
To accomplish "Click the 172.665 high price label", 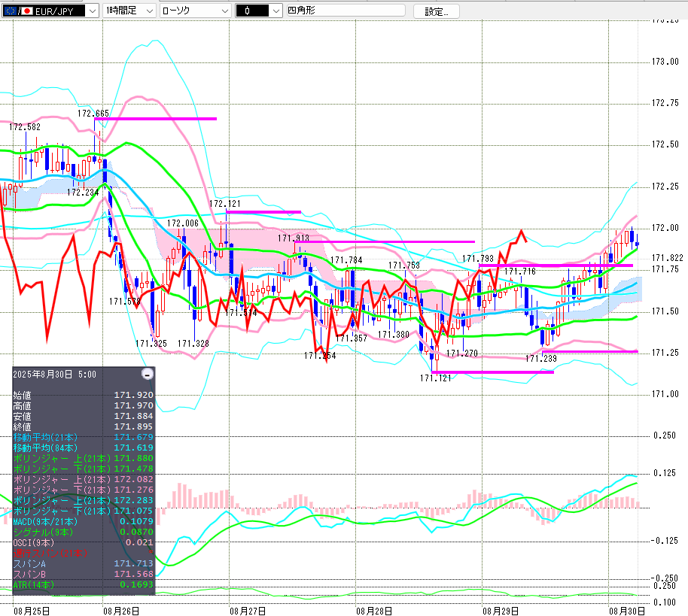I will click(x=93, y=114).
